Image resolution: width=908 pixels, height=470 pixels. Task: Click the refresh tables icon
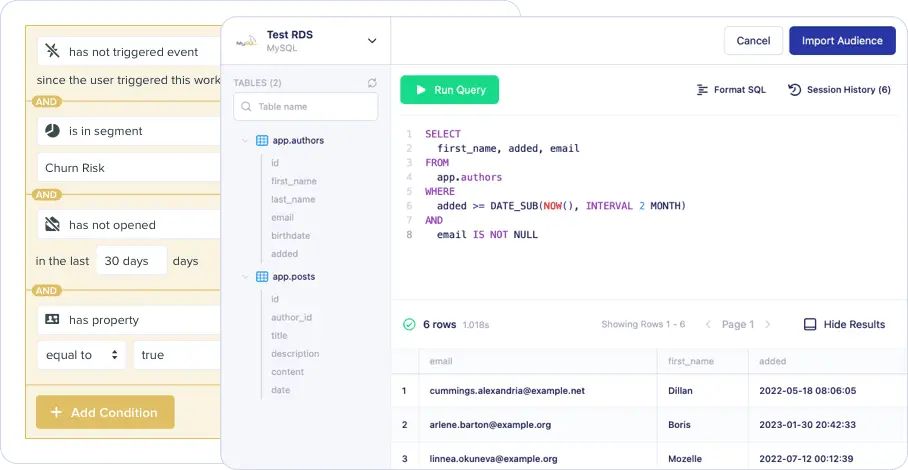[x=372, y=83]
